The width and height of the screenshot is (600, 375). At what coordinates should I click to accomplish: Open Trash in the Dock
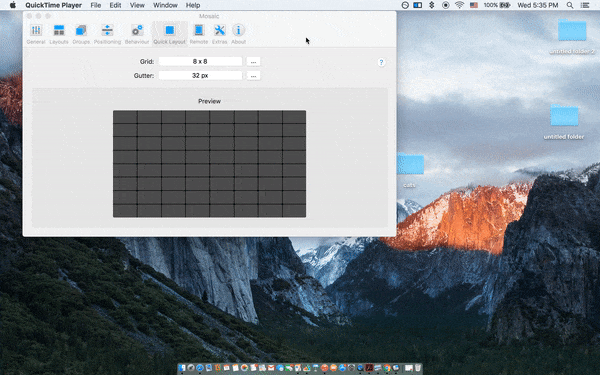(417, 368)
